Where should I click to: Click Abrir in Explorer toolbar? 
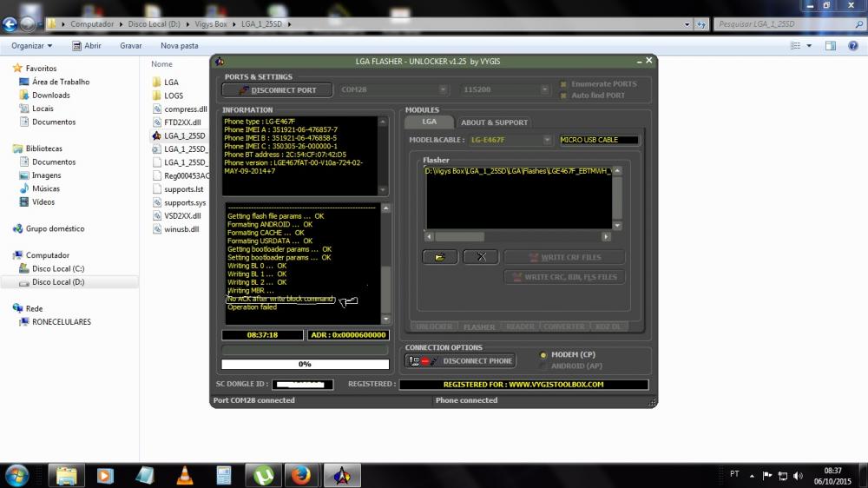pos(86,46)
